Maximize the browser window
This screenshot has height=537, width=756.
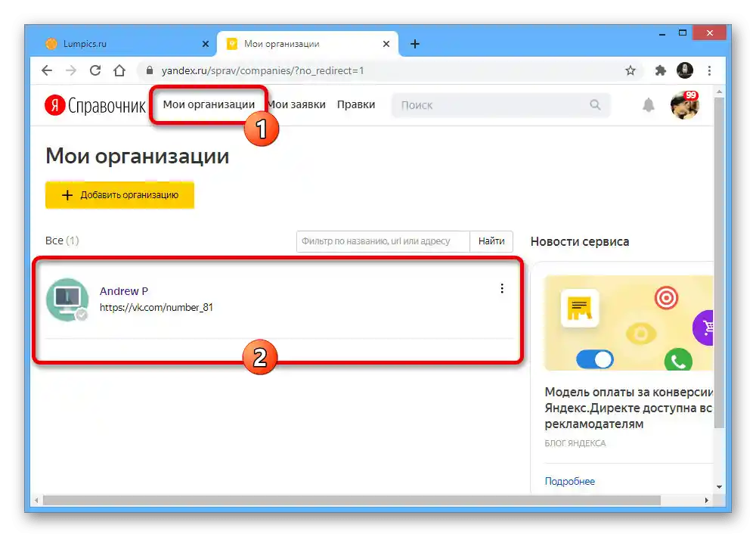[x=682, y=33]
